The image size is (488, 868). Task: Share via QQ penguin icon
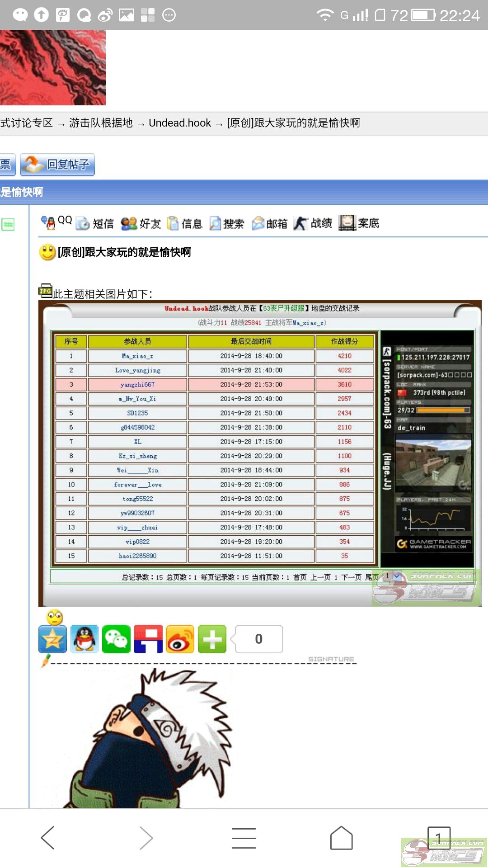click(84, 639)
